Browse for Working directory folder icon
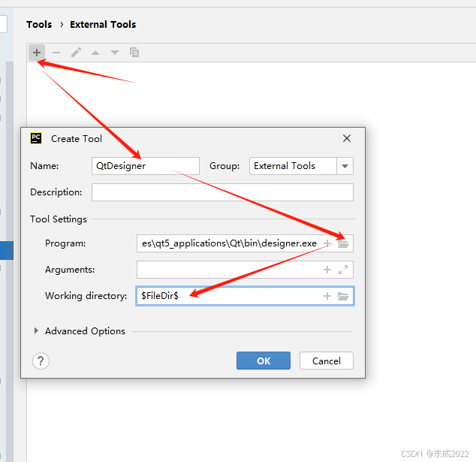Viewport: 476px width, 462px height. point(343,296)
